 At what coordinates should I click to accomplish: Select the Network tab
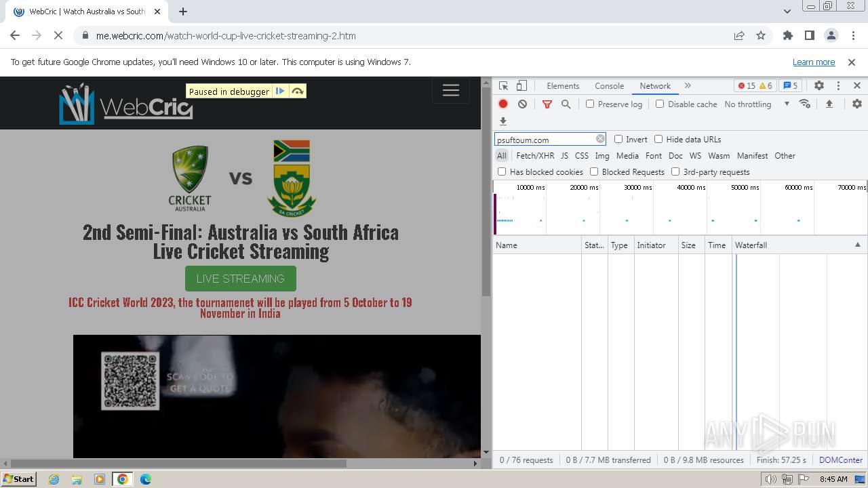[x=655, y=86]
